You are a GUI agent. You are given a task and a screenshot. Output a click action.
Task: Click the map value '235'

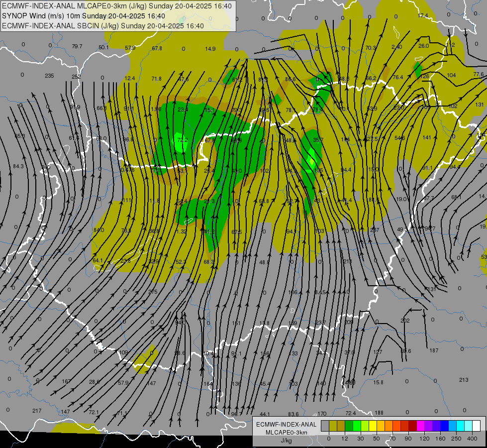coord(49,76)
